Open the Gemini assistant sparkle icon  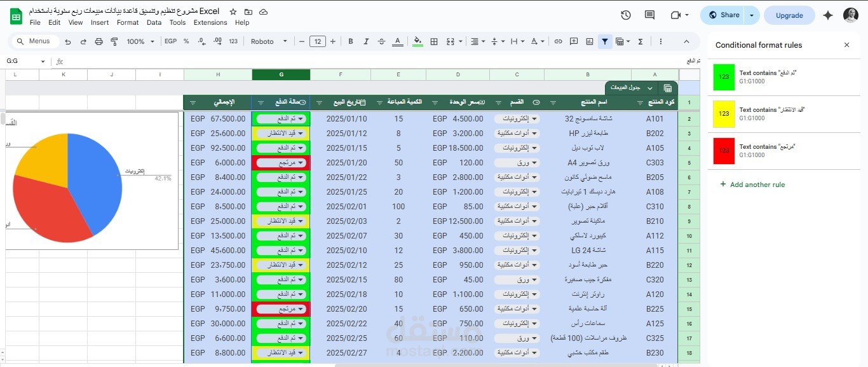[x=827, y=15]
